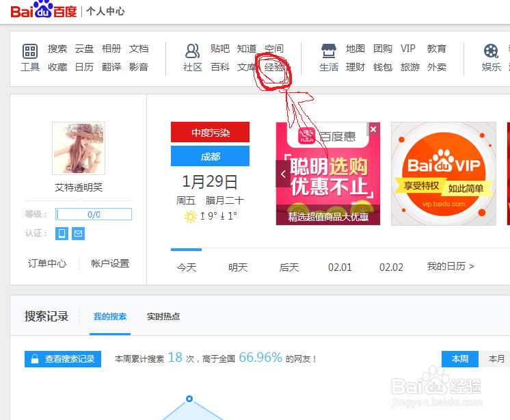
Task: Click the 个人中心 header title
Action: pyautogui.click(x=105, y=12)
